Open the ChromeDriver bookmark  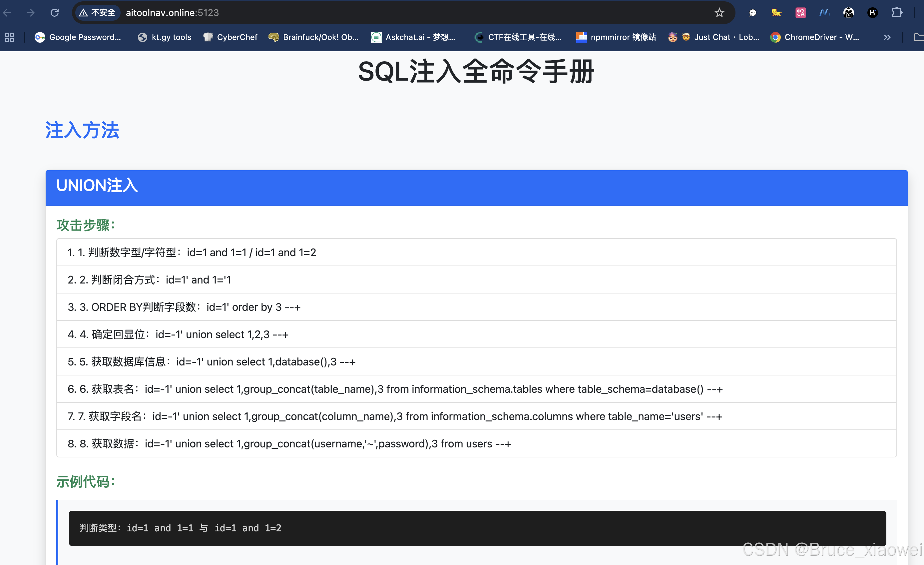click(814, 37)
